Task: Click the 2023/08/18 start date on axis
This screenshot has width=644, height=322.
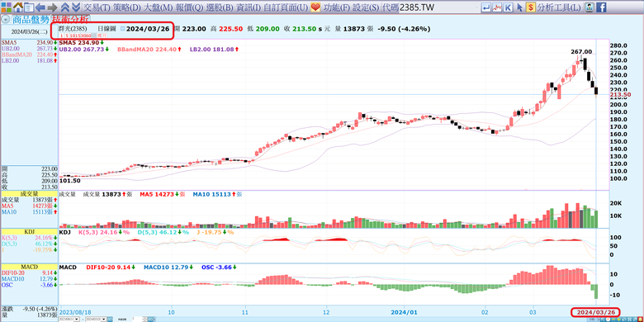Action: click(x=74, y=313)
